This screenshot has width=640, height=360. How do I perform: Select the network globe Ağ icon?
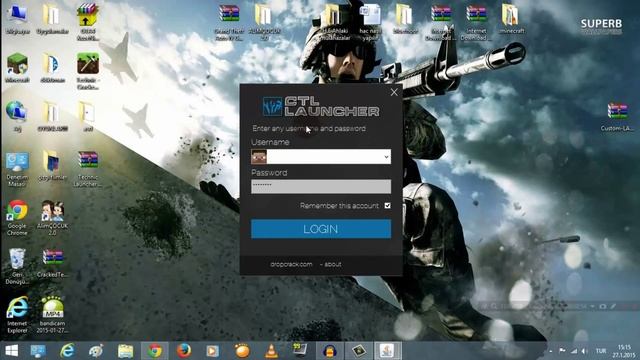coord(17,116)
